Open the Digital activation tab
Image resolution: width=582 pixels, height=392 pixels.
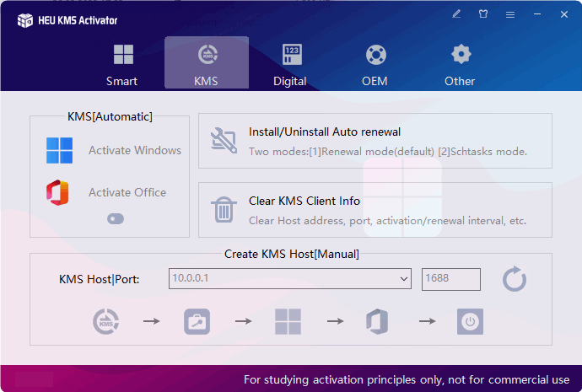(x=291, y=65)
